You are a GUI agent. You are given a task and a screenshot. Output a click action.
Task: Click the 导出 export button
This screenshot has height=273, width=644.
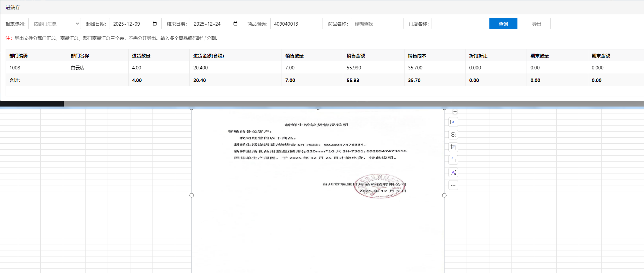[x=536, y=24]
